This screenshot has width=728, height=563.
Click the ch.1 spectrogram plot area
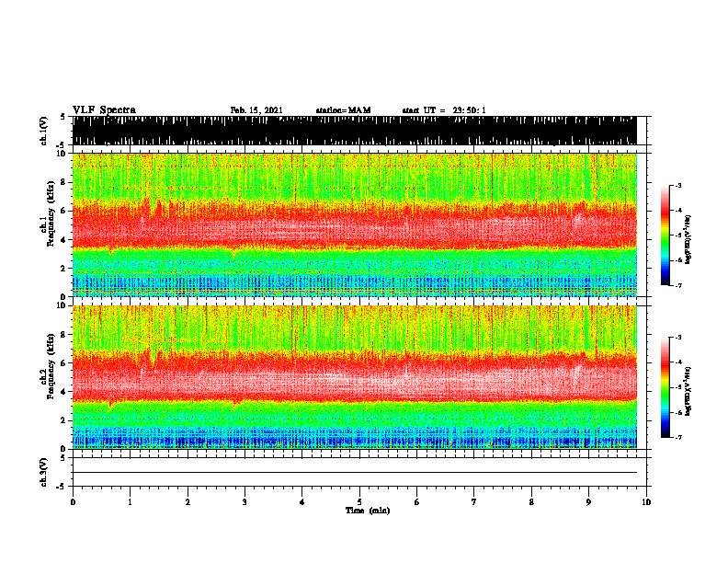358,224
